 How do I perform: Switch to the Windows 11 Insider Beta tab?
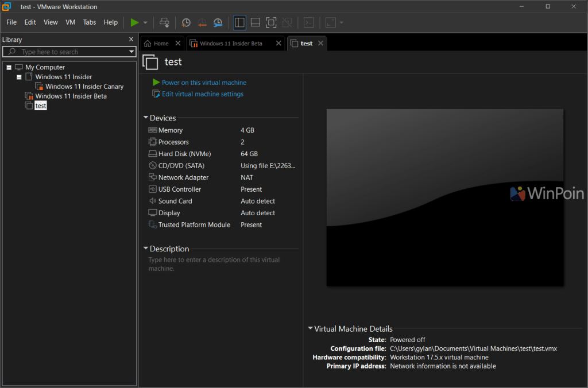(x=232, y=42)
